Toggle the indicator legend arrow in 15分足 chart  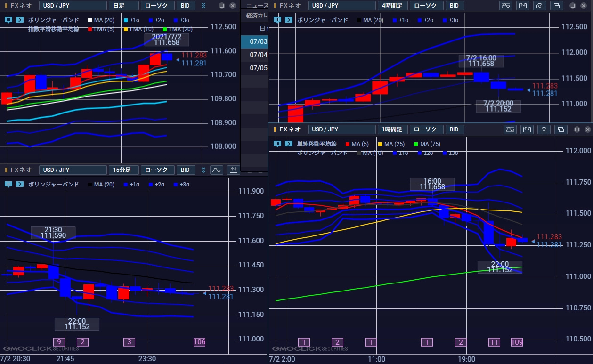click(x=19, y=184)
